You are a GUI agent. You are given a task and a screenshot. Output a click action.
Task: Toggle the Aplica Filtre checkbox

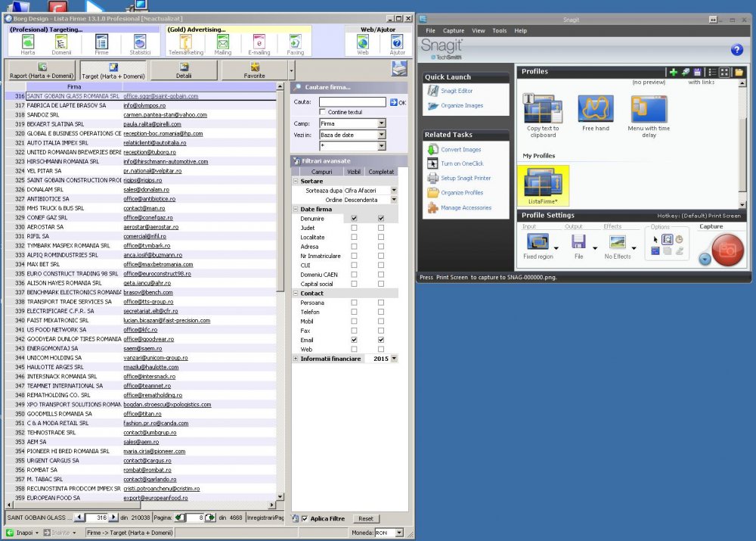304,519
